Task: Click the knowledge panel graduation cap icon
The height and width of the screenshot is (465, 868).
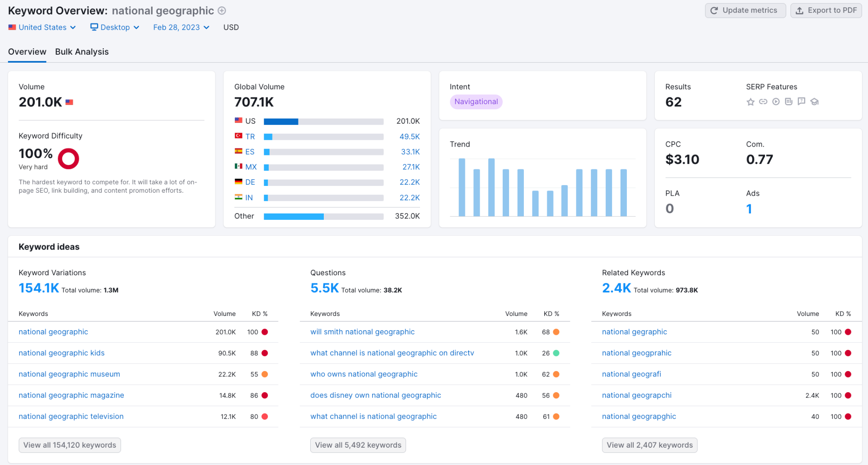Action: pos(815,102)
